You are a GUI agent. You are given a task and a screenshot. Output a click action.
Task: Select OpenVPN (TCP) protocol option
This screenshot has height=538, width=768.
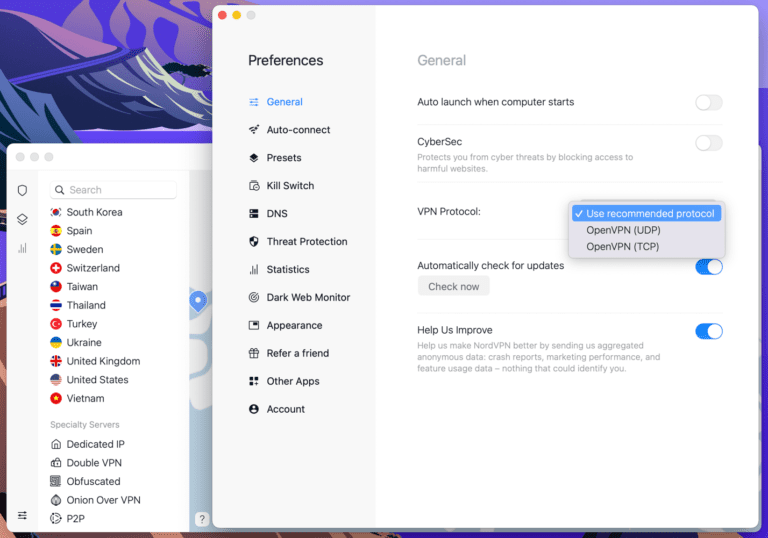coord(622,246)
